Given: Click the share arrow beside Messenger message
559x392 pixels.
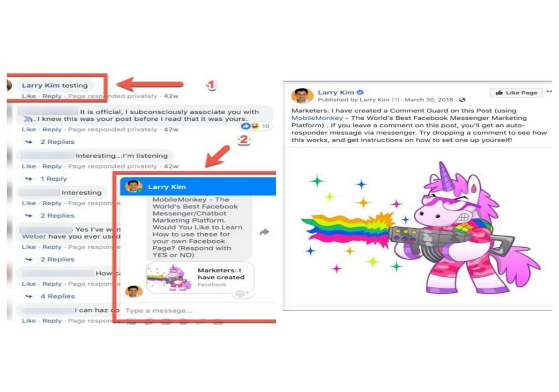Looking at the screenshot, I should click(x=264, y=232).
